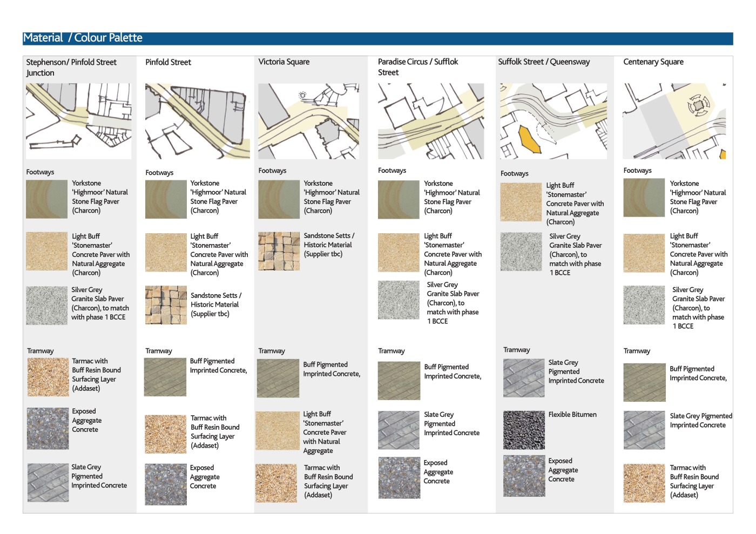Select the Victoria Square column heading
The height and width of the screenshot is (534, 756).
283,62
